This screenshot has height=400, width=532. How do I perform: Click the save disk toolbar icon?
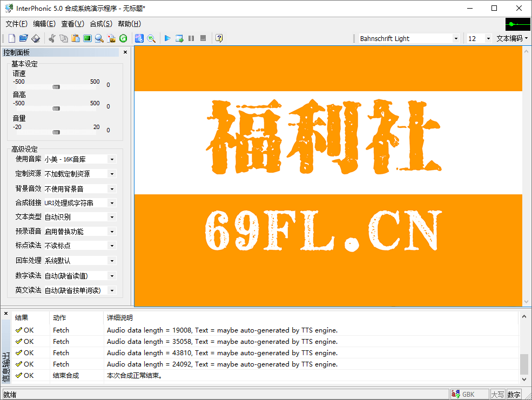(36, 38)
